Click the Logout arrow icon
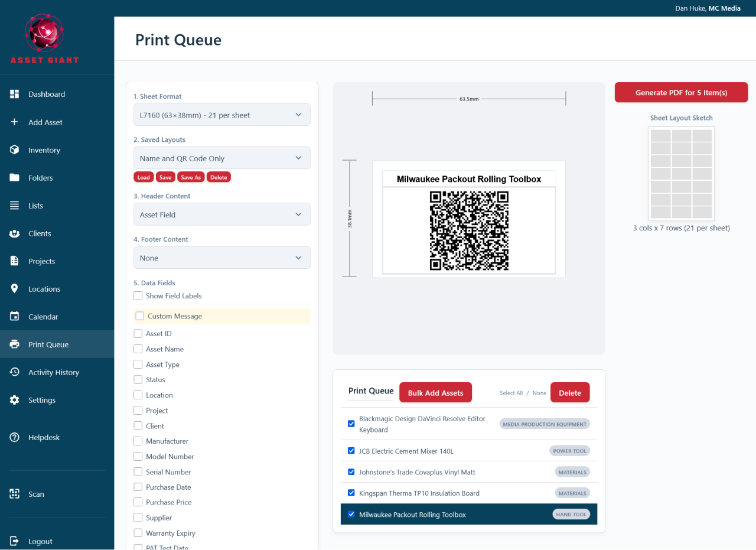This screenshot has height=550, width=756. point(15,541)
